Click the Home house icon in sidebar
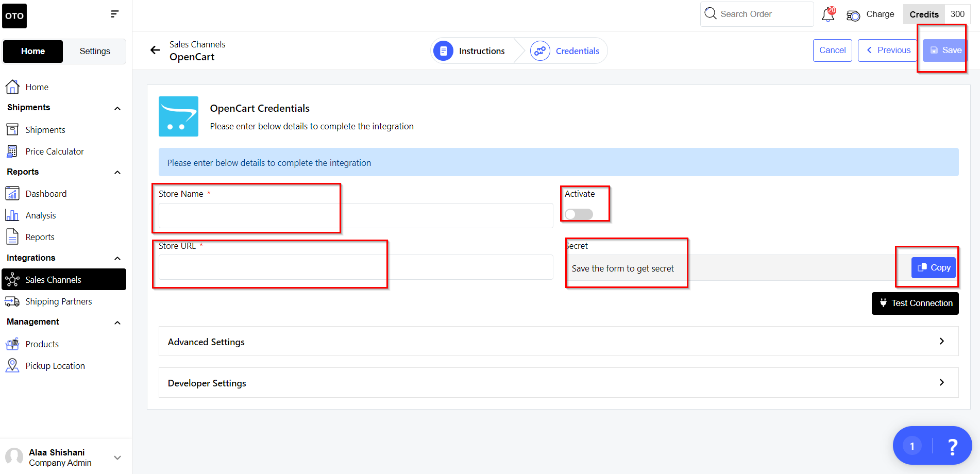The height and width of the screenshot is (474, 980). [12, 87]
